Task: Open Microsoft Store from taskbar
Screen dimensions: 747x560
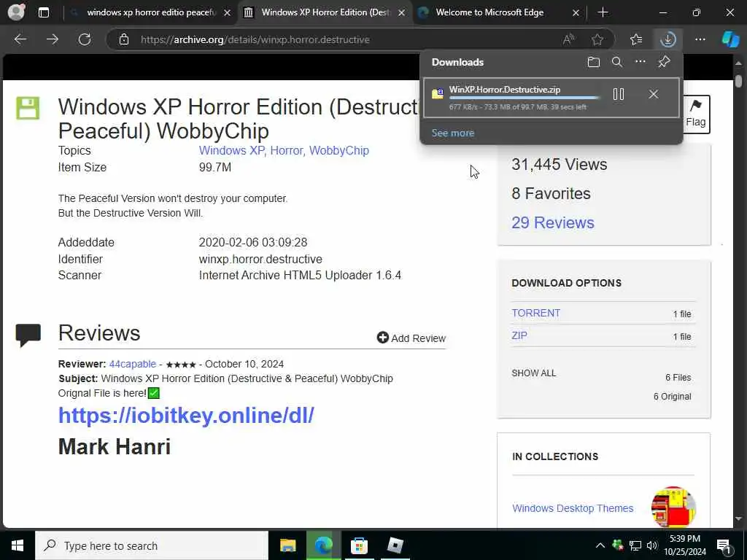Action: (359, 545)
